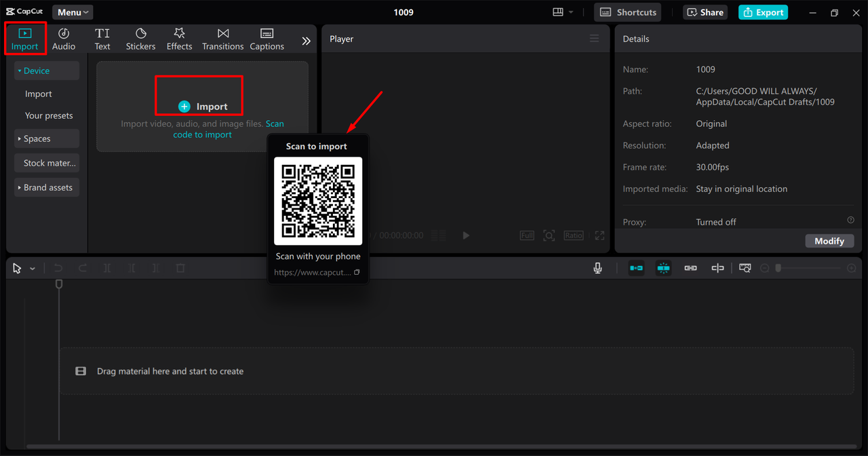Click the delete-right trim icon
Viewport: 868px width, 456px height.
pos(156,269)
